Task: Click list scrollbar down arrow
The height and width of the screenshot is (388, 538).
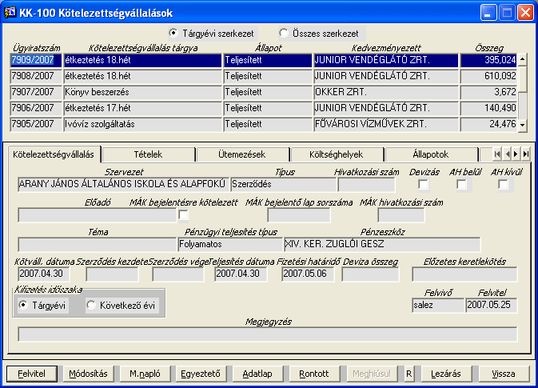Action: tap(522, 125)
